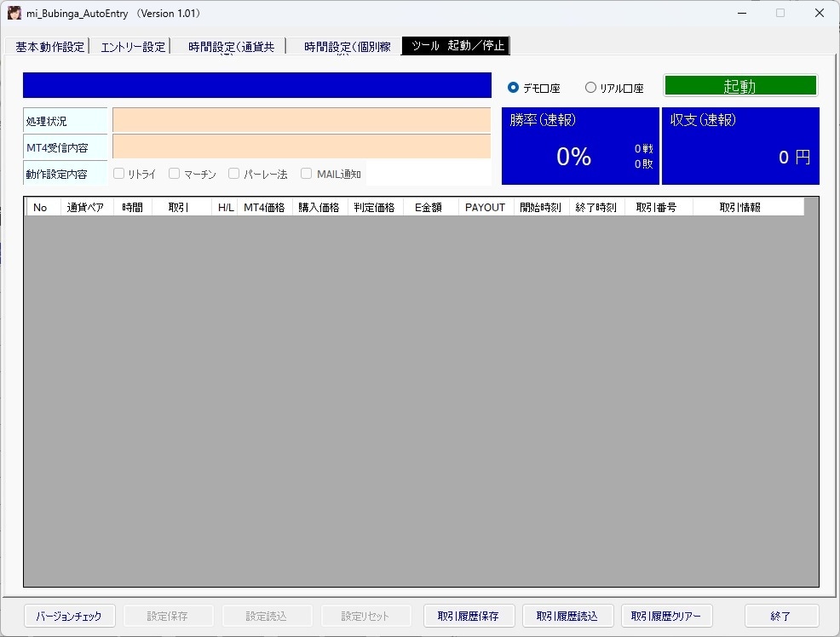840x637 pixels.
Task: Select the ツール 起動/停止 tab
Action: pos(457,45)
